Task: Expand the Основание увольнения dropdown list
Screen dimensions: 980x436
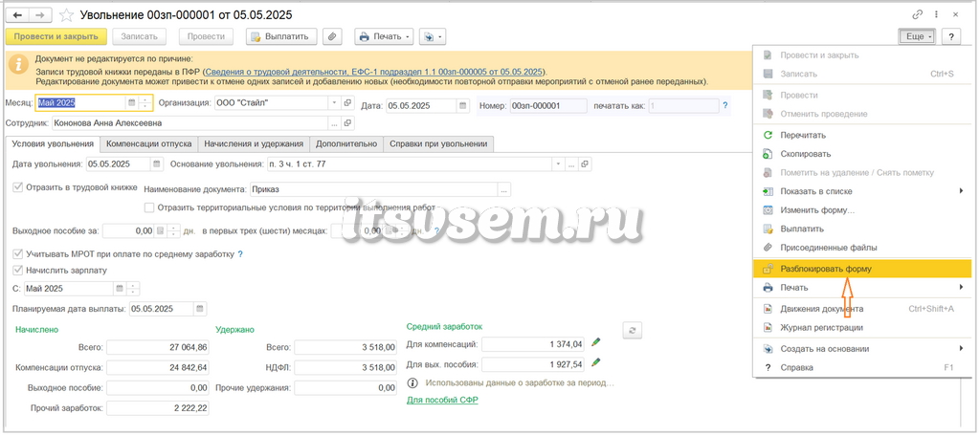Action: point(558,164)
